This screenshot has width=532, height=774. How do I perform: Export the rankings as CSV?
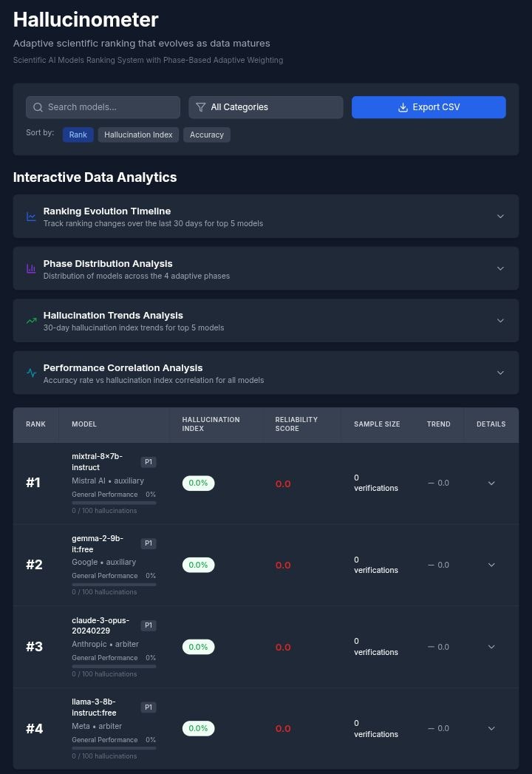coord(429,107)
